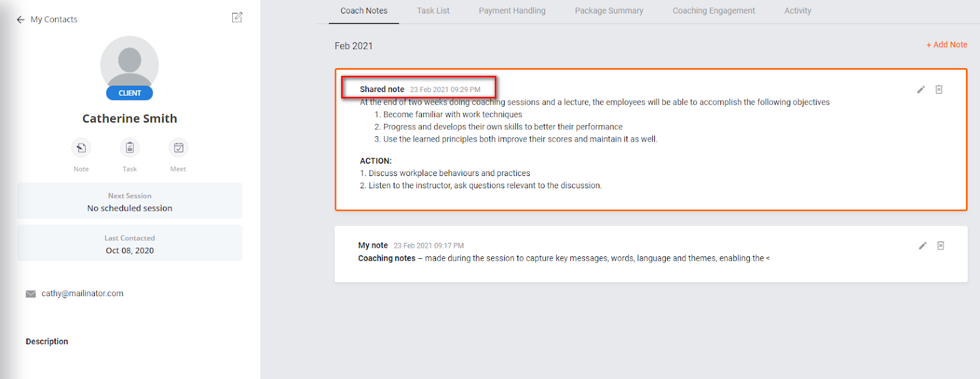
Task: Click the ACTION: heading in shared note
Action: click(376, 161)
